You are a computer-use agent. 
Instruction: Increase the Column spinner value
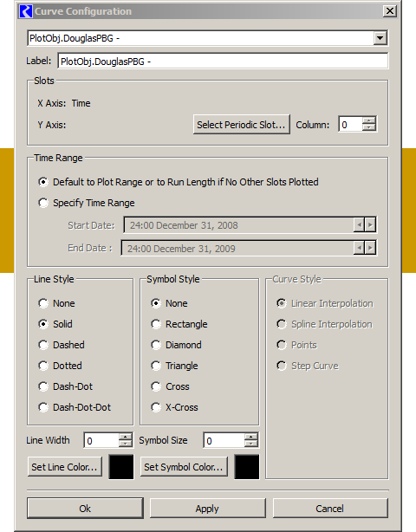coord(369,120)
